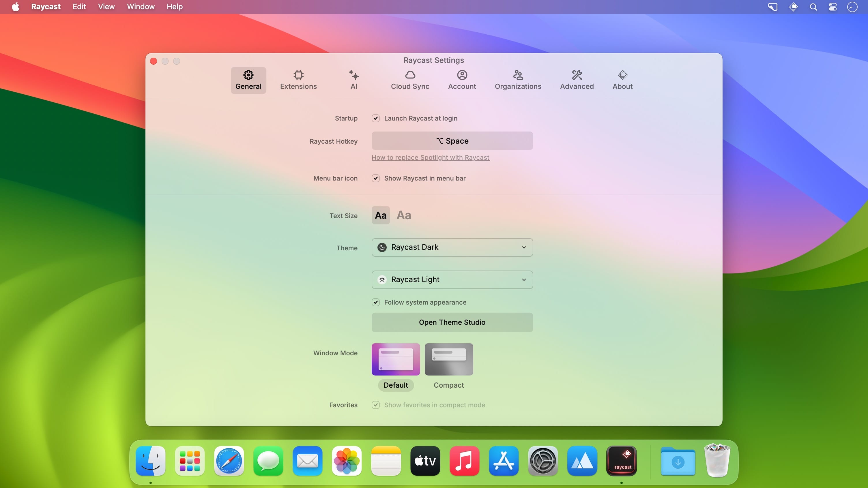
Task: Expand the Raycast Light theme dropdown
Action: tap(452, 279)
